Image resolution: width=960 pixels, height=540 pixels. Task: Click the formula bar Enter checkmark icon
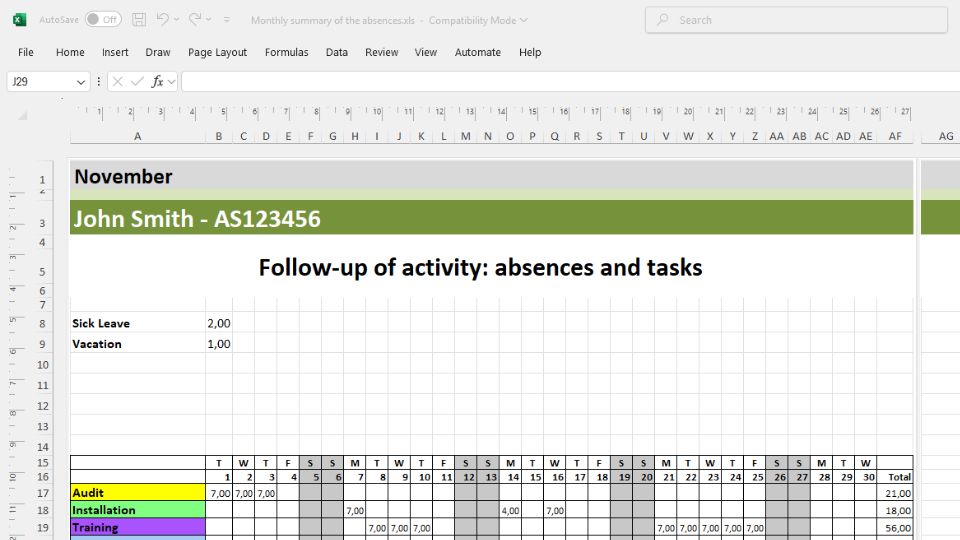point(137,82)
